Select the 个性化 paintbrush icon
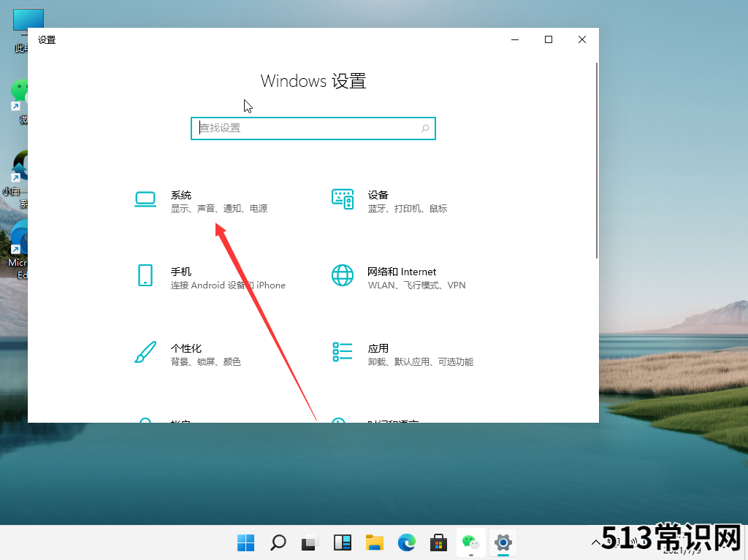The width and height of the screenshot is (748, 560). tap(145, 352)
